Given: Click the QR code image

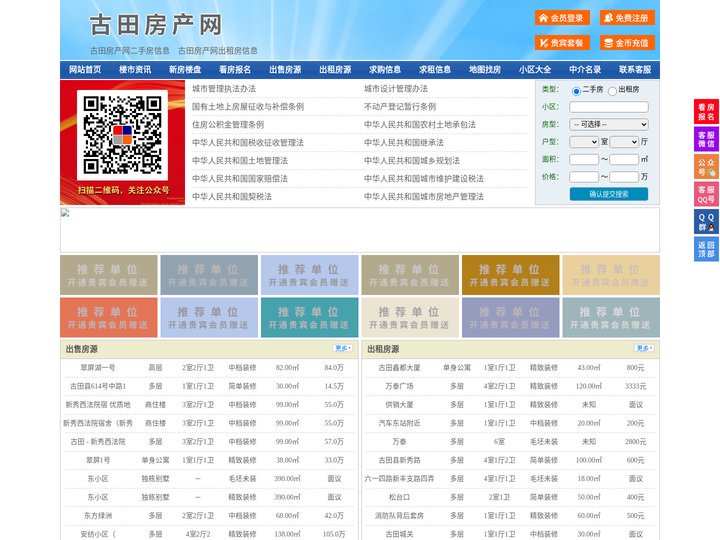Looking at the screenshot, I should pos(122,135).
